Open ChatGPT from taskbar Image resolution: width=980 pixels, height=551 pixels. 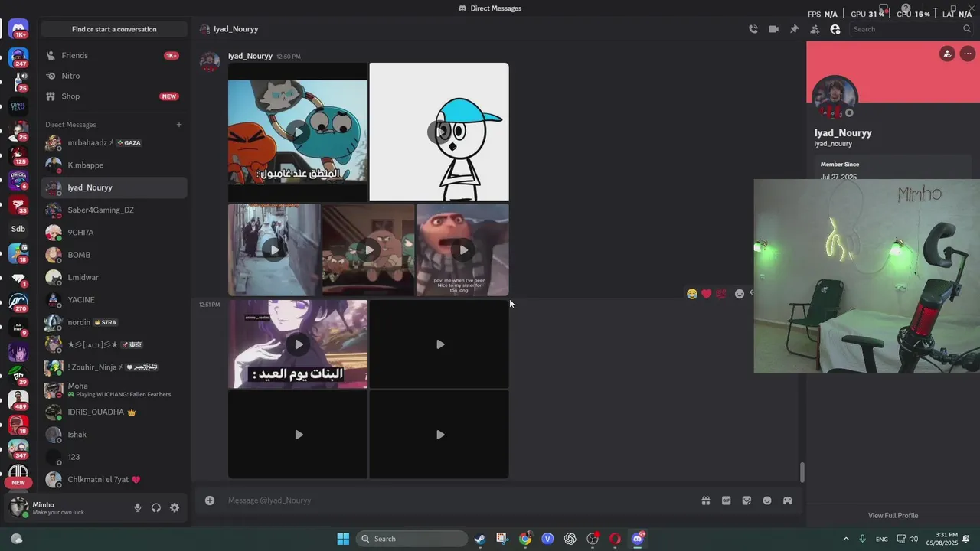(x=570, y=539)
